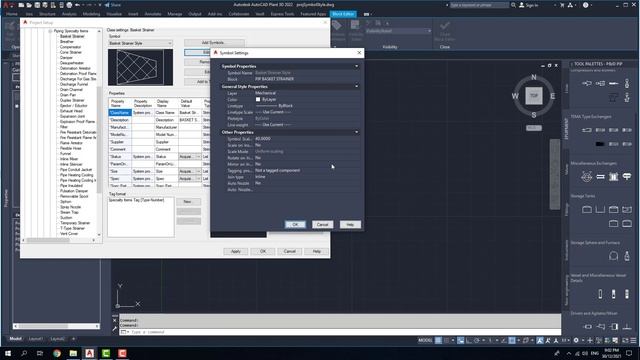Open Help in Symbol Settings dialog
Viewport: 640px width, 360px height.
click(x=350, y=224)
